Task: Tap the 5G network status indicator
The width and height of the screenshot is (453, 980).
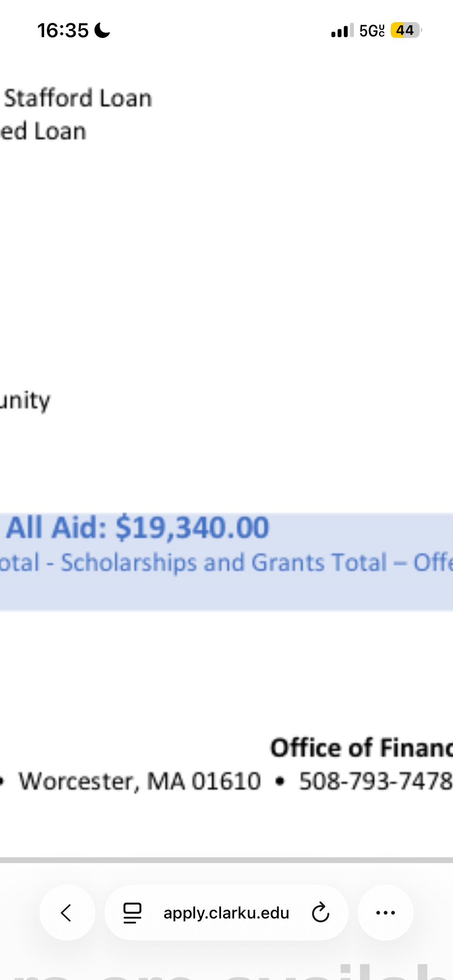Action: point(372,30)
